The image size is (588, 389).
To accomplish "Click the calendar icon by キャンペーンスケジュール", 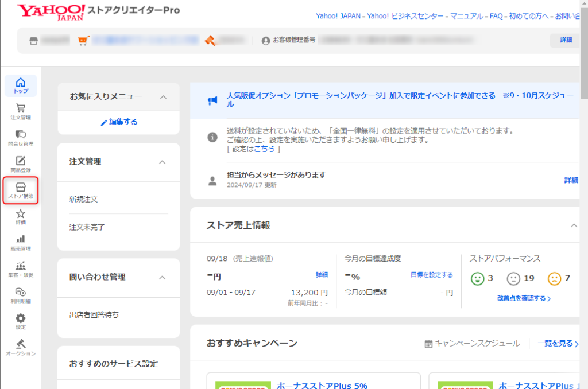I will click(428, 344).
